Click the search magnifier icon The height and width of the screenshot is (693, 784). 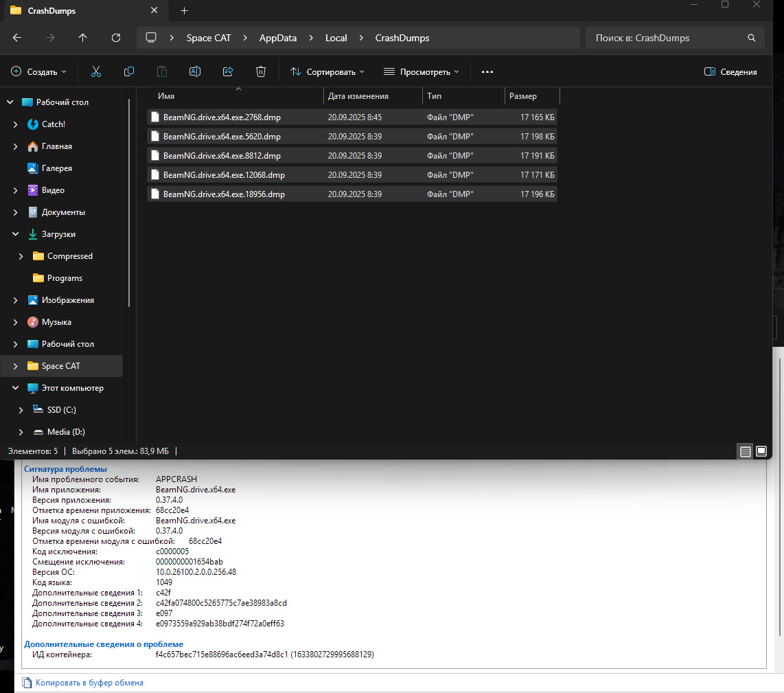[x=752, y=38]
